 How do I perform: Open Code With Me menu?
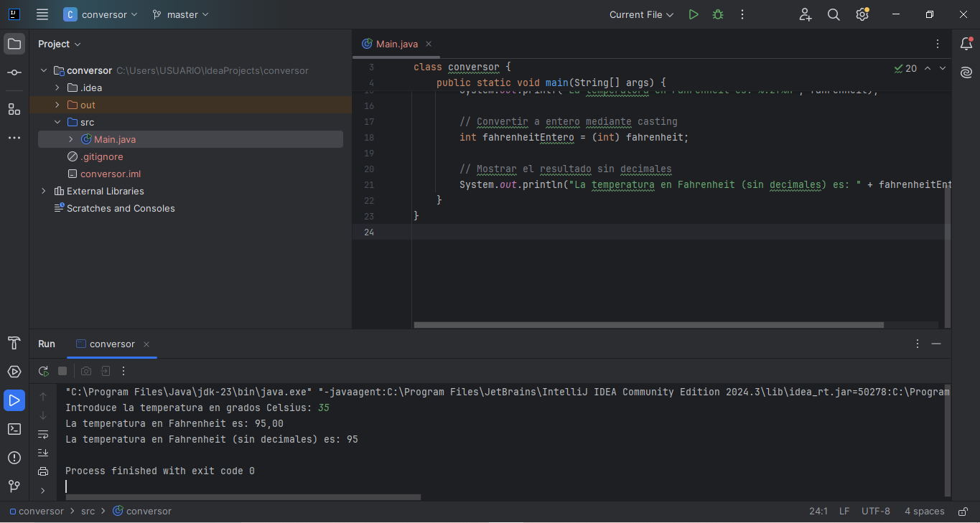pyautogui.click(x=806, y=14)
